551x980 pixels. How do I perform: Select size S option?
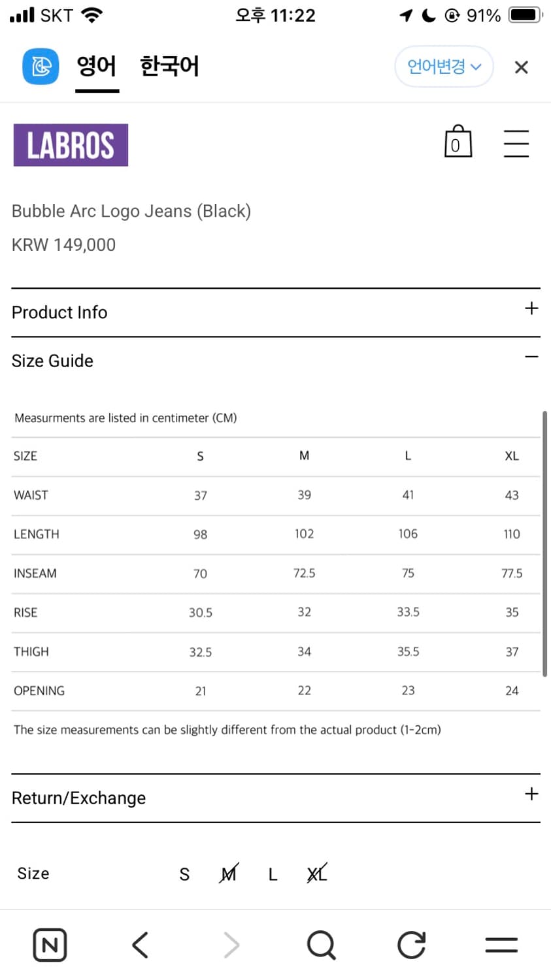(184, 874)
